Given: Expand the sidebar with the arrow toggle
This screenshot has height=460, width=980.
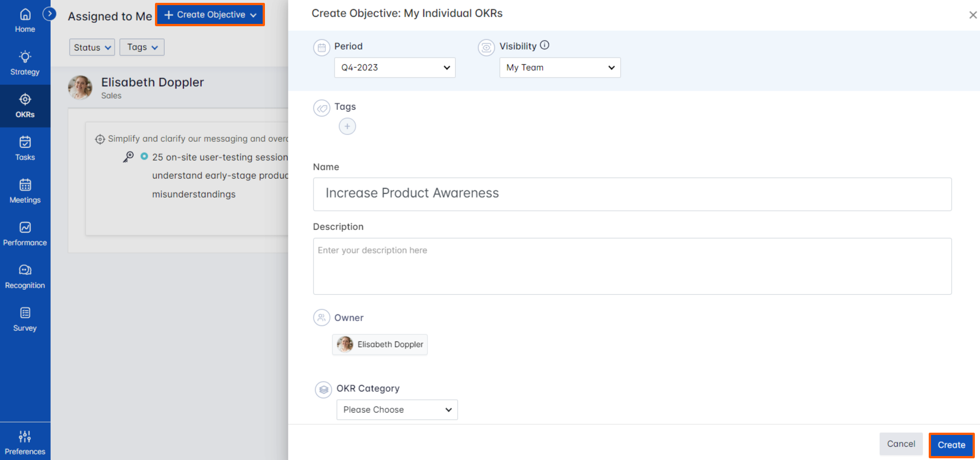Looking at the screenshot, I should 50,14.
